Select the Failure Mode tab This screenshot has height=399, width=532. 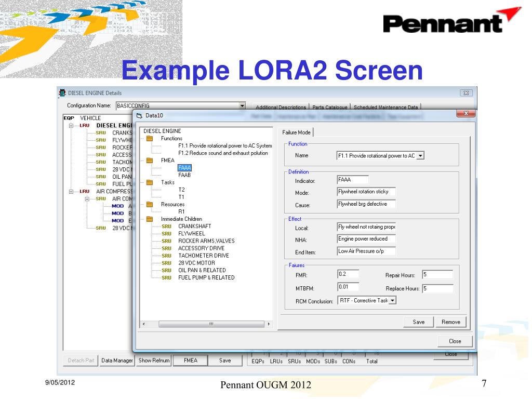(296, 132)
